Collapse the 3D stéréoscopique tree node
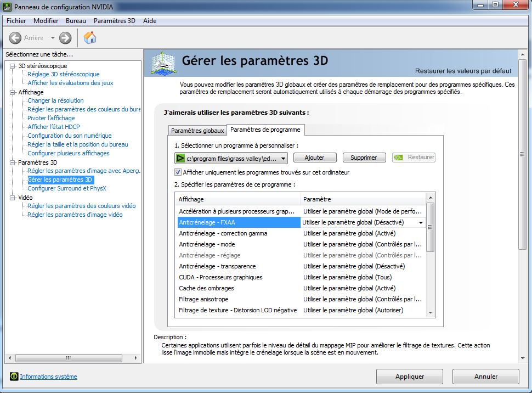The image size is (532, 393). coord(13,66)
